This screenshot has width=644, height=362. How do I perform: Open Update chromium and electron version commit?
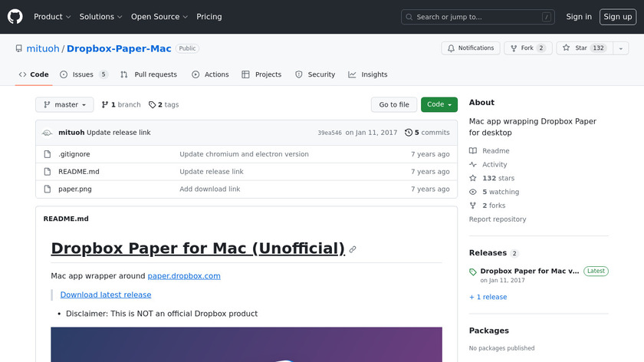click(x=244, y=154)
